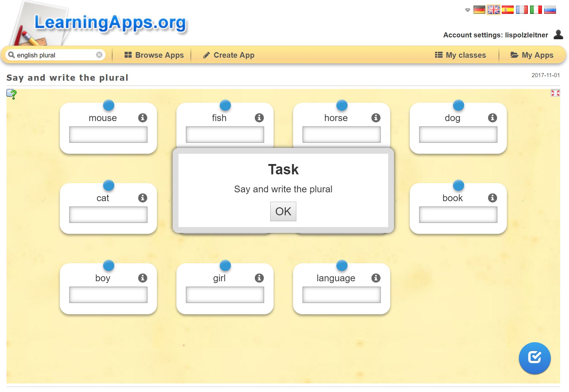The width and height of the screenshot is (569, 392).
Task: Click the info icon on language card
Action: pyautogui.click(x=376, y=278)
